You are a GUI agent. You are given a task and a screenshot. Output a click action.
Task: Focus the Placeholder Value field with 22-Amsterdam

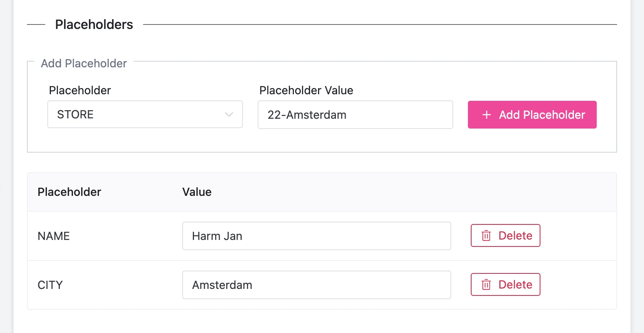click(x=355, y=115)
